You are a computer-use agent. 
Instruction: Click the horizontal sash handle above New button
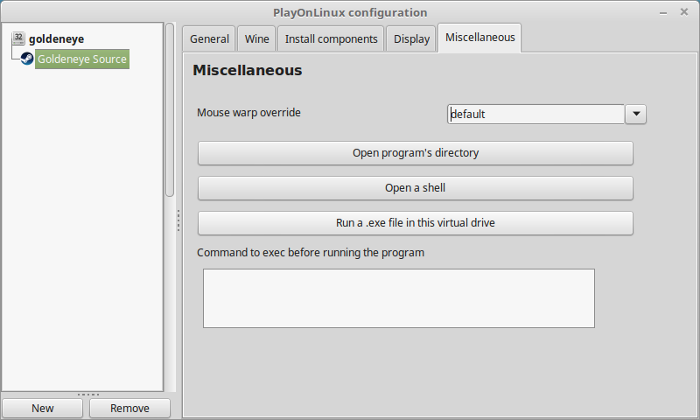pos(88,395)
